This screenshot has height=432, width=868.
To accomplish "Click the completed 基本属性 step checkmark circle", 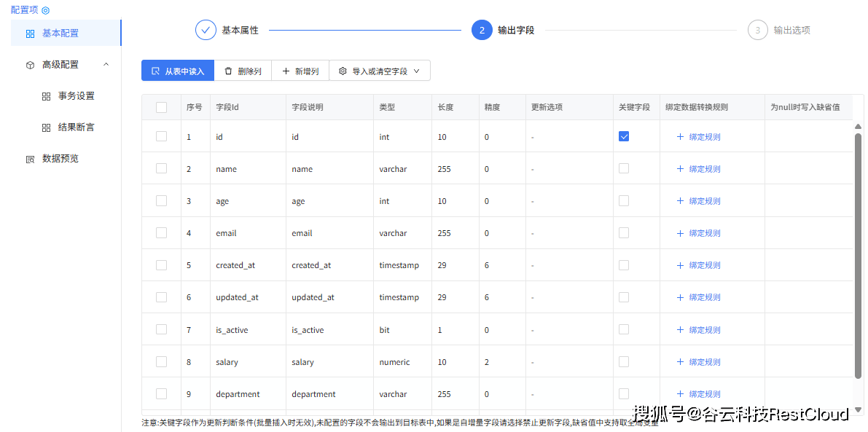I will coord(206,30).
